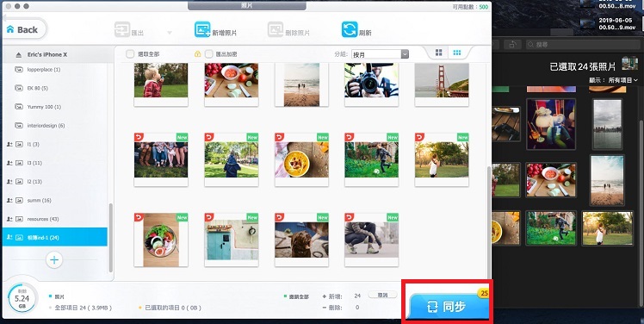Open the arrow menu next to 匯出
Viewport: 644px width, 324px height.
[170, 33]
